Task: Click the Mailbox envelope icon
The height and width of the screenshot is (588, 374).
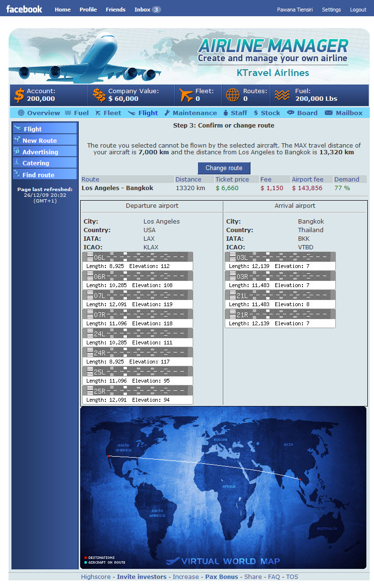Action: [x=328, y=113]
